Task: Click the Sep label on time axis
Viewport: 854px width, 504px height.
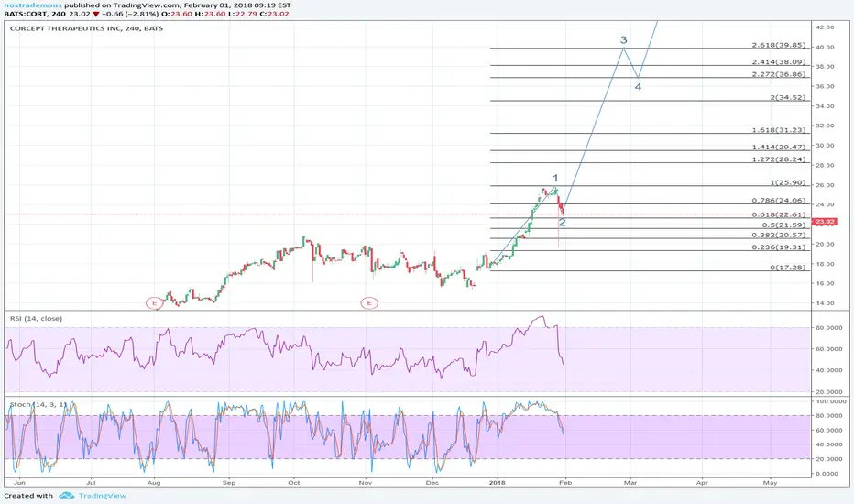Action: click(229, 483)
